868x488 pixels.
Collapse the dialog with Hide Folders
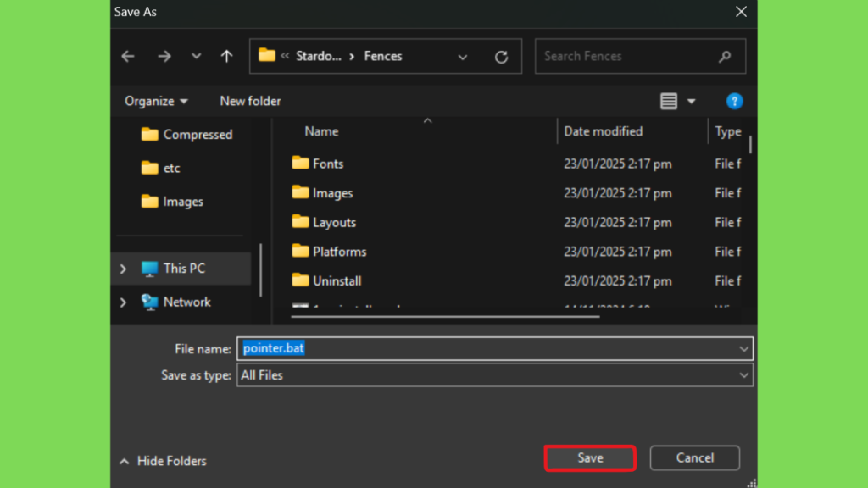[x=163, y=461]
